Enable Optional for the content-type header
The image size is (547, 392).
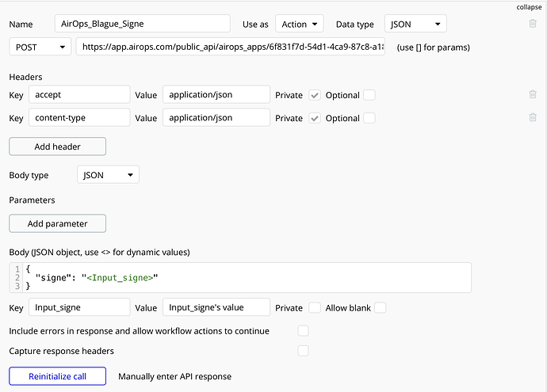point(369,118)
